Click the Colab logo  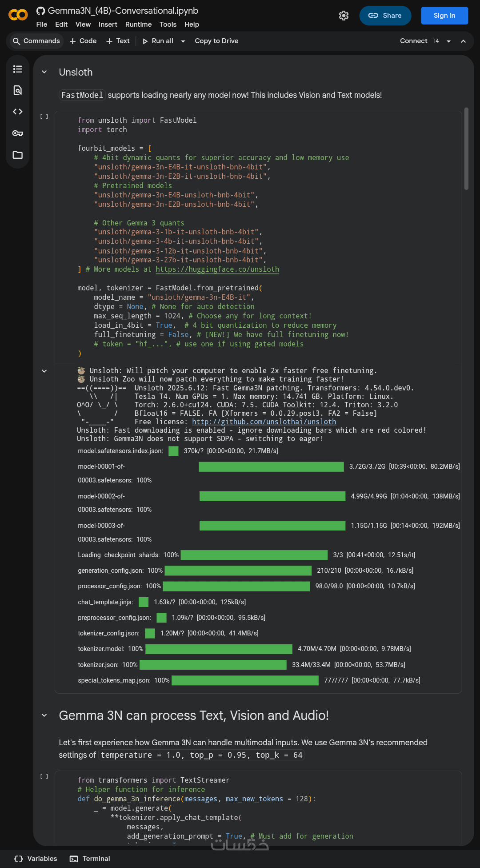click(x=18, y=15)
